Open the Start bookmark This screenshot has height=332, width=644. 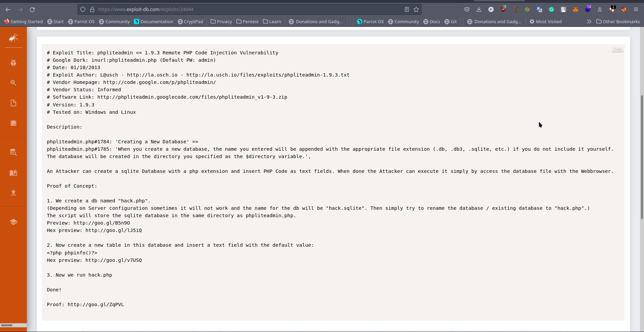[55, 21]
